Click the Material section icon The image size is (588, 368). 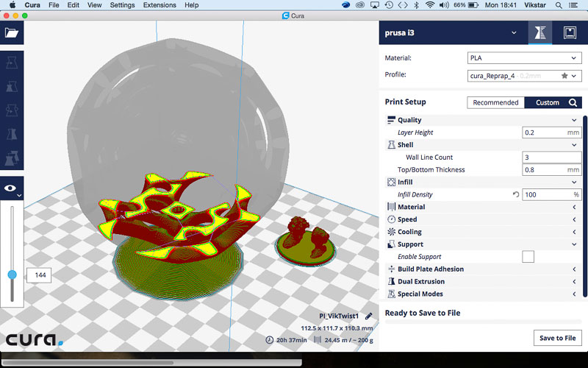click(391, 207)
